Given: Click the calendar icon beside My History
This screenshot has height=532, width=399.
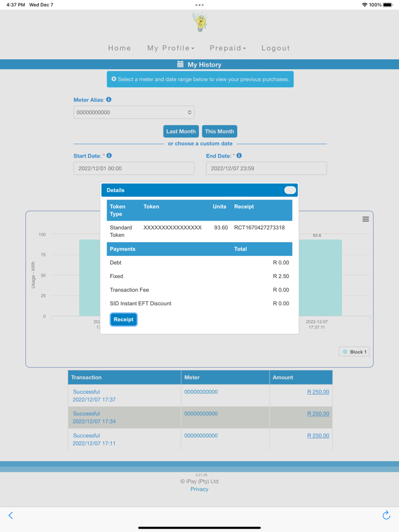Looking at the screenshot, I should tap(180, 64).
